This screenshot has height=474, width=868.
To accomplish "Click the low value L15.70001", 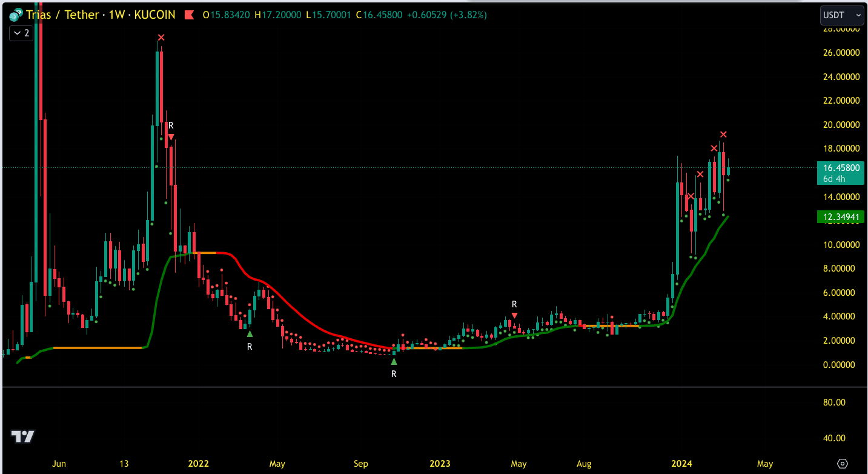I will 328,15.
